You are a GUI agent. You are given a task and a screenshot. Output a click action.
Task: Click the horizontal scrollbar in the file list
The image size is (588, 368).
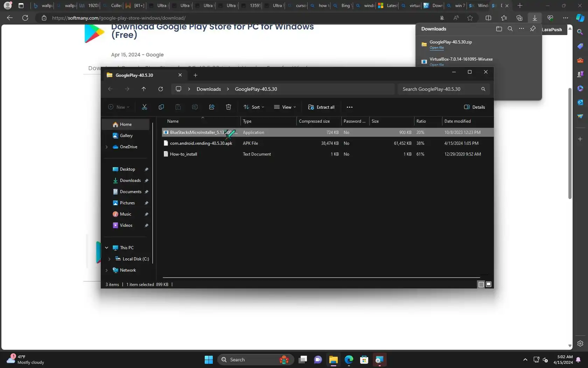321,277
